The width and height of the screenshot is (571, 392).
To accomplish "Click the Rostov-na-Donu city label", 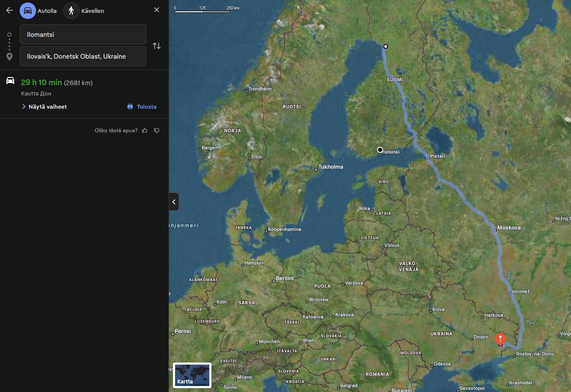I will pyautogui.click(x=535, y=354).
